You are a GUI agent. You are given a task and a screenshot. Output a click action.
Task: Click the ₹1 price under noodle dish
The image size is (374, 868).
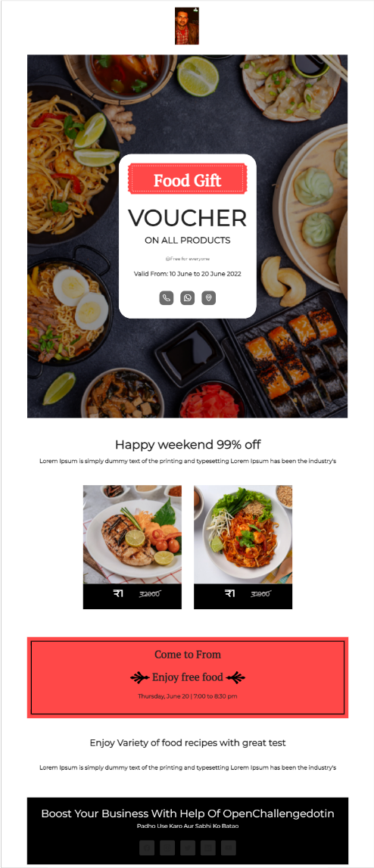[x=229, y=593]
